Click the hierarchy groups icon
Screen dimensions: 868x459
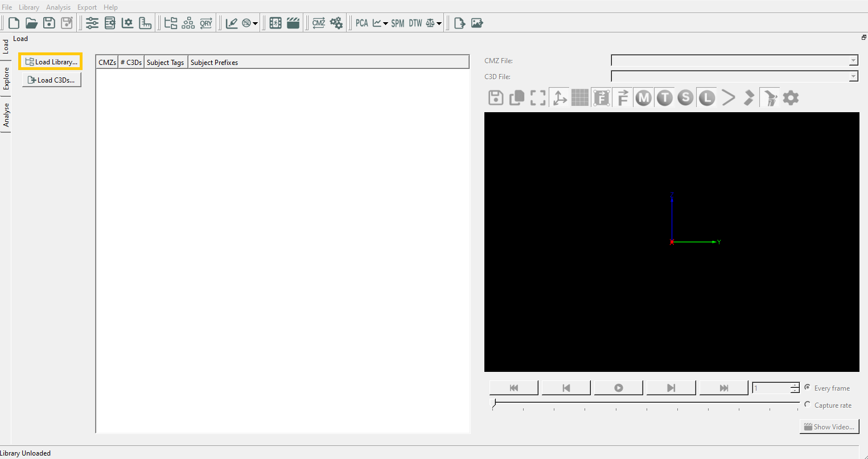tap(188, 23)
